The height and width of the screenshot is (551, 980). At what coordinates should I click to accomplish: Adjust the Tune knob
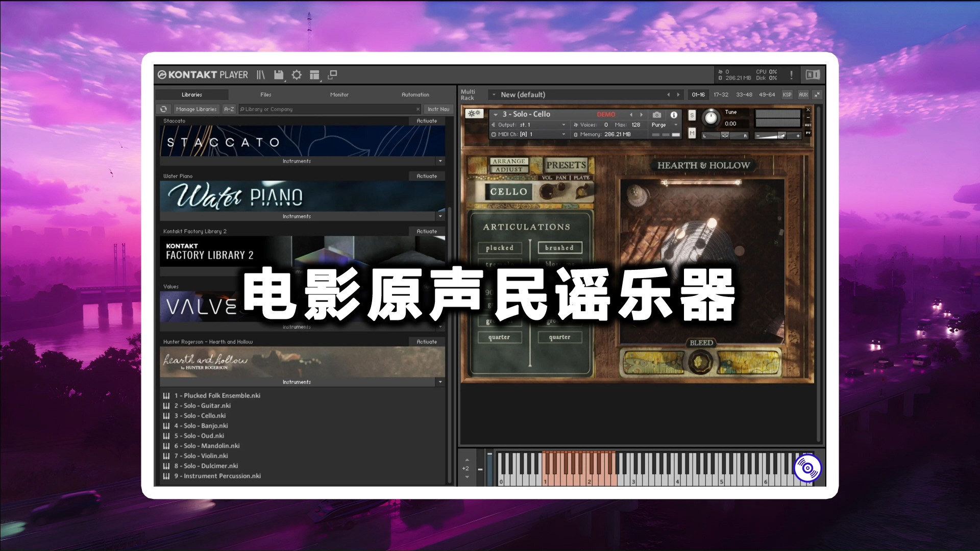(710, 118)
